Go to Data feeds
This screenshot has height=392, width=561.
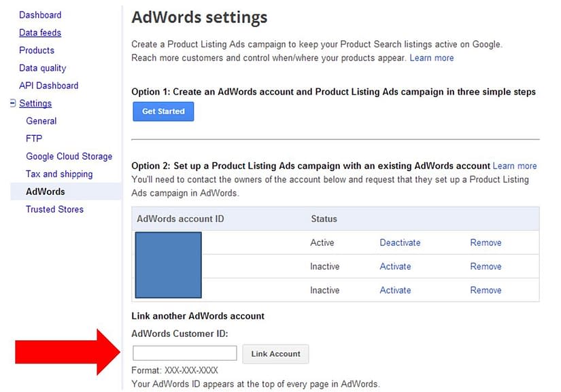point(40,33)
